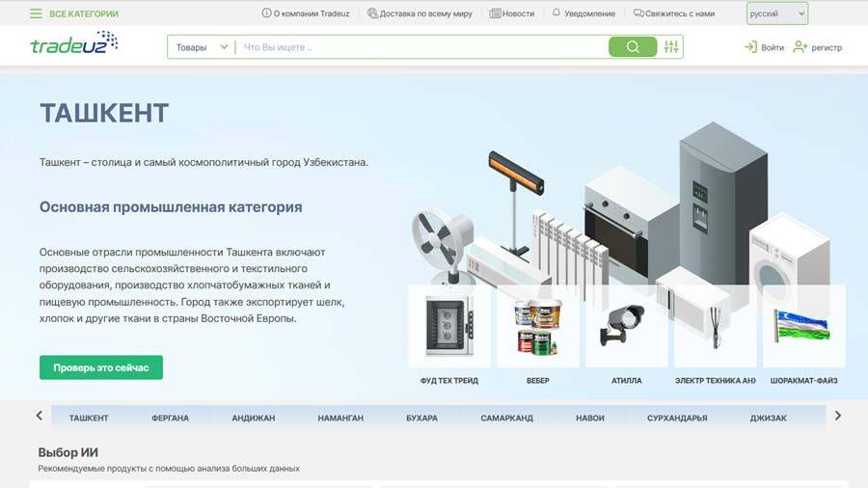Click the register user-plus icon
This screenshot has width=868, height=488.
tap(800, 47)
